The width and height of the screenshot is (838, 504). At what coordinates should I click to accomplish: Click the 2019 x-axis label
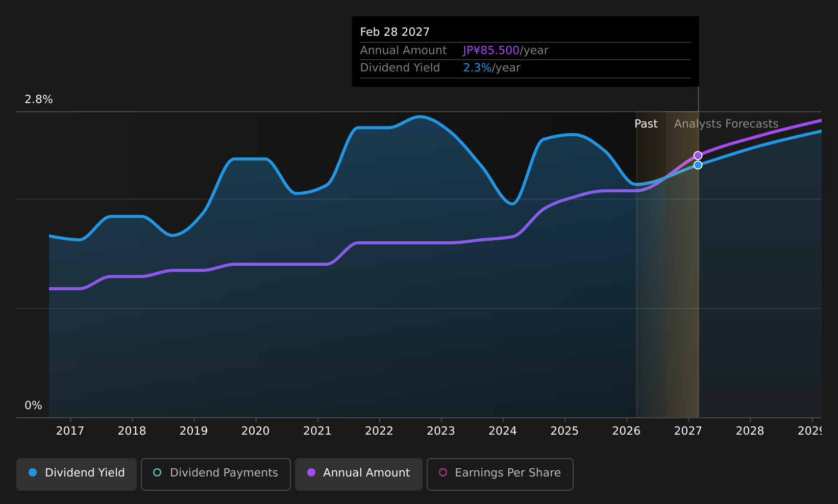[x=193, y=431]
